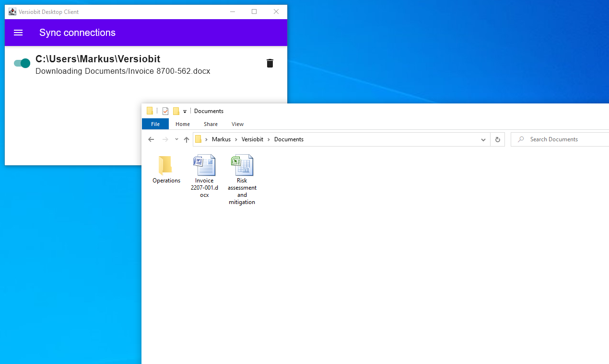The image size is (609, 364).
Task: Click the Search Documents field
Action: pyautogui.click(x=560, y=139)
